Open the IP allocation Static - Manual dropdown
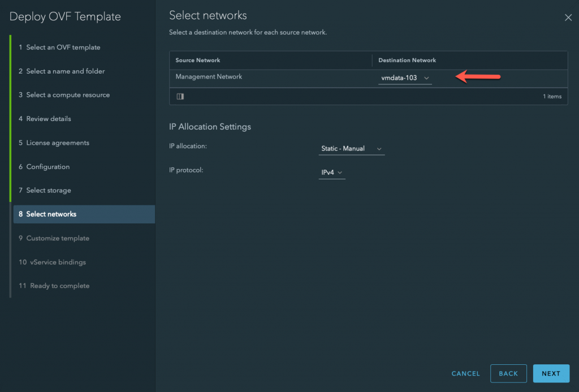 [351, 149]
